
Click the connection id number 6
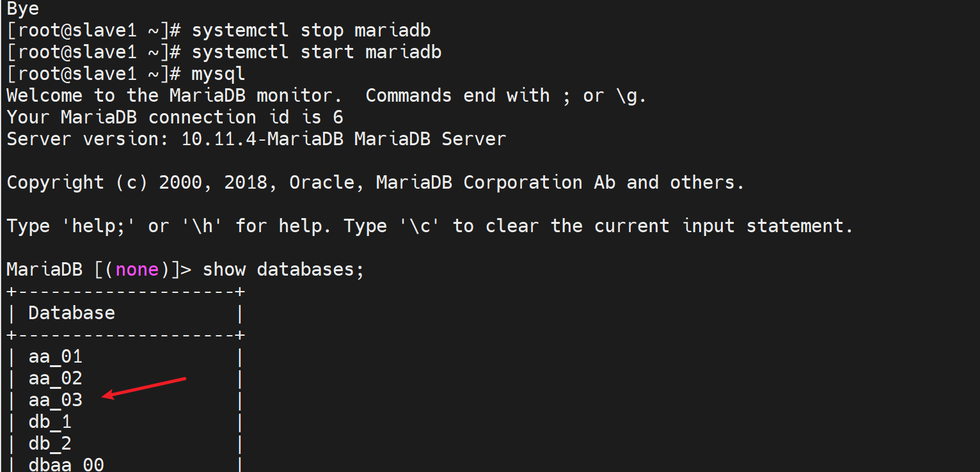click(x=338, y=118)
